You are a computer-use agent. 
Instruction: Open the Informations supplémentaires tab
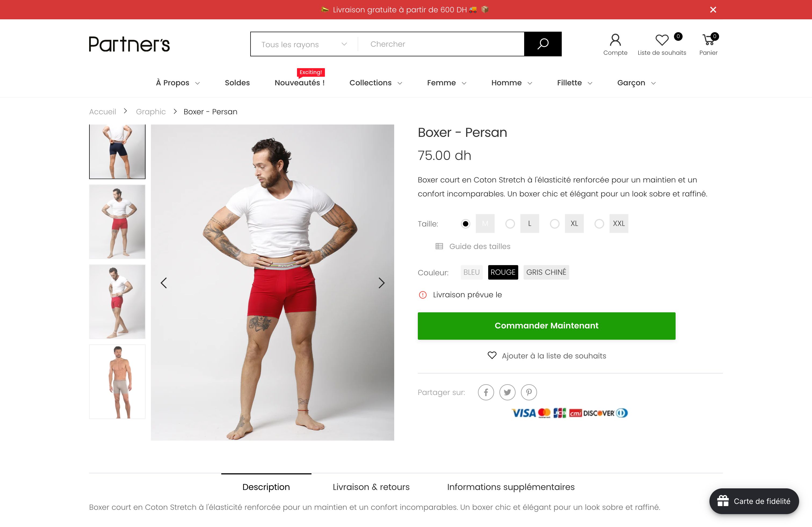511,486
